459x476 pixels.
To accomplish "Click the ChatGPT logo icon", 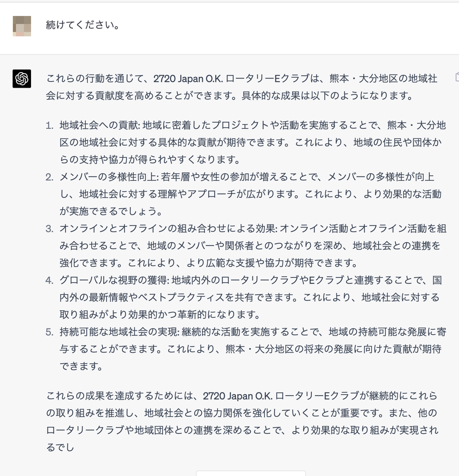I will 22,79.
